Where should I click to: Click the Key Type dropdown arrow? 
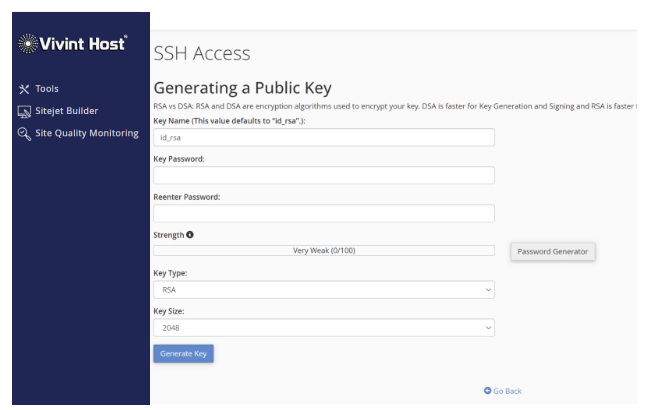click(488, 290)
